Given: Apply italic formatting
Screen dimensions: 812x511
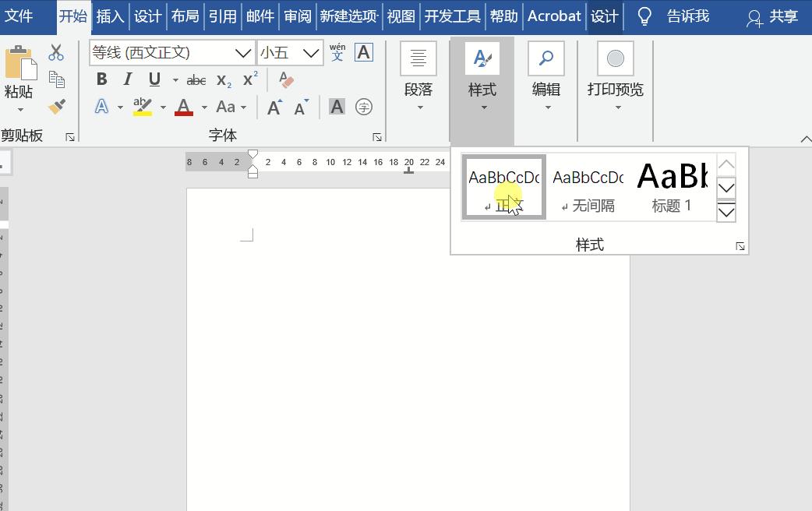Looking at the screenshot, I should (127, 79).
